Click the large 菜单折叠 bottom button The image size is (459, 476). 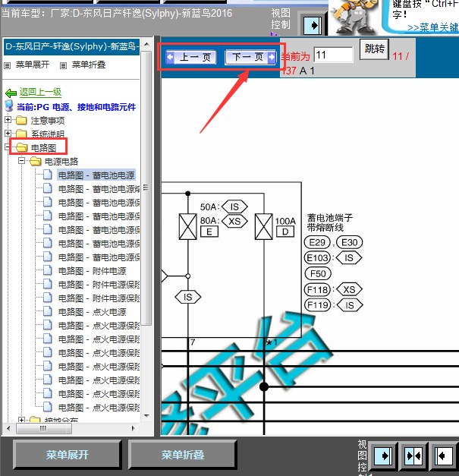pyautogui.click(x=183, y=455)
